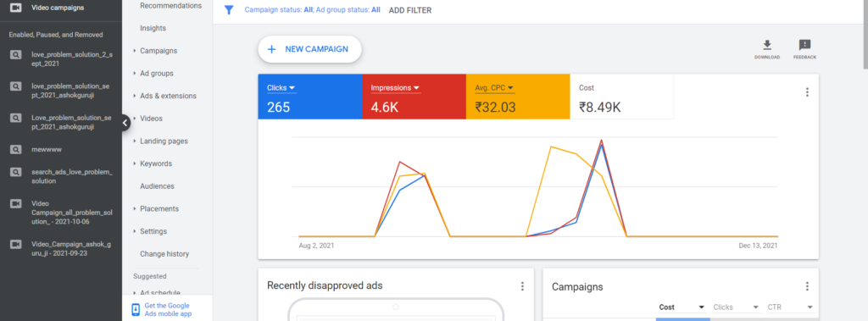Open Change history page
This screenshot has width=868, height=321.
(164, 254)
